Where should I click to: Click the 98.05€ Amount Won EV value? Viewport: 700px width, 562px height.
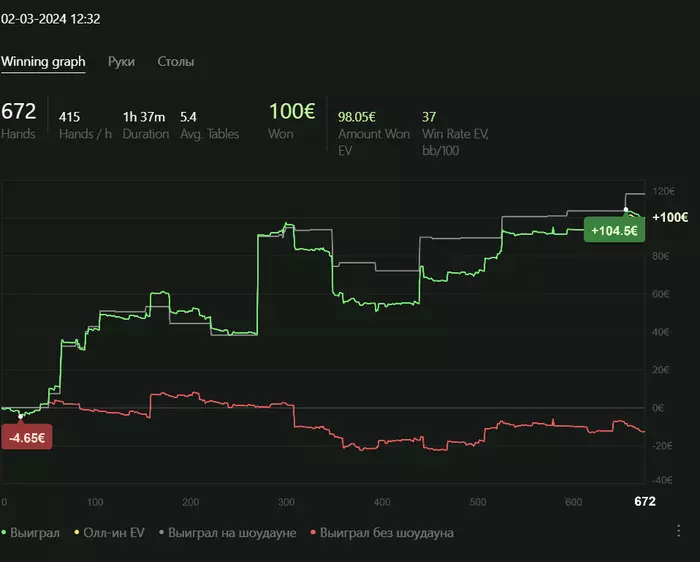click(x=361, y=116)
